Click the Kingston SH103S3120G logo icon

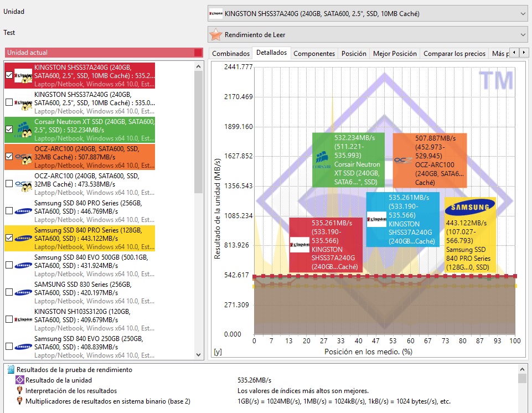pos(23,319)
